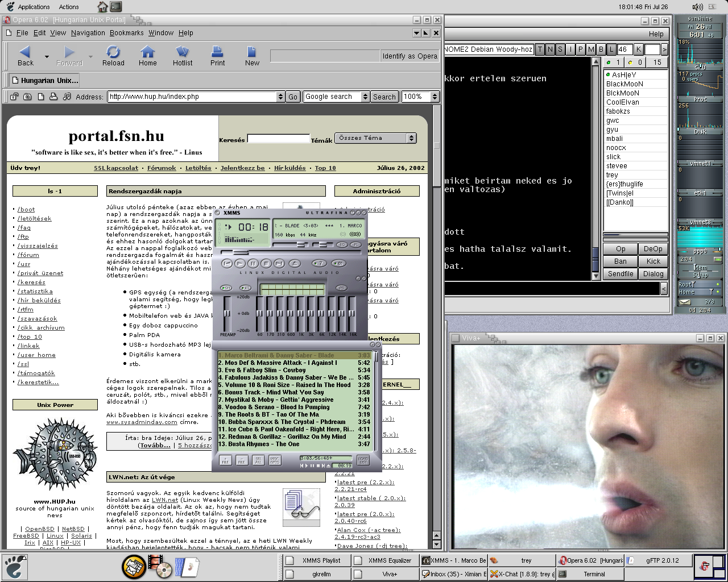
Task: Open the Navigation menu in Opera
Action: pyautogui.click(x=88, y=33)
